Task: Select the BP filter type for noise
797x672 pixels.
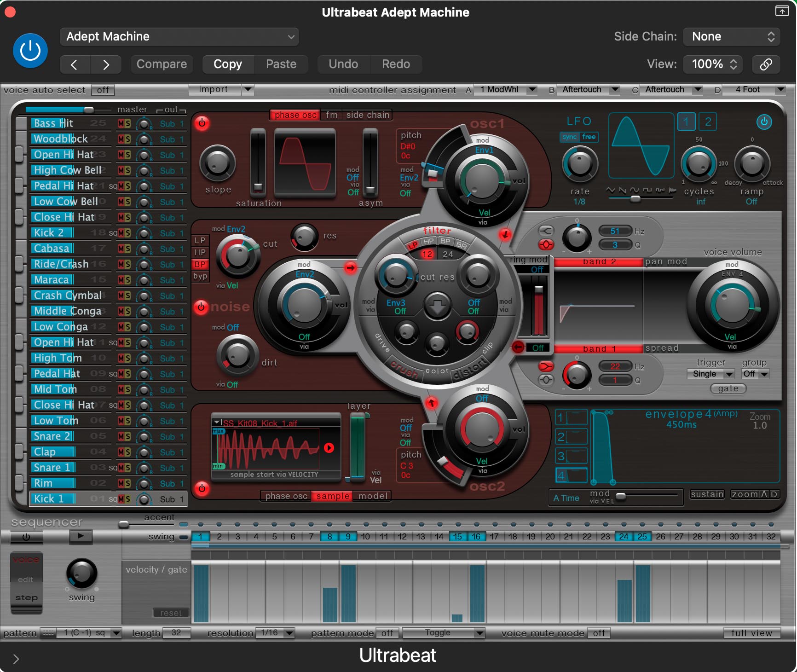Action: coord(200,264)
